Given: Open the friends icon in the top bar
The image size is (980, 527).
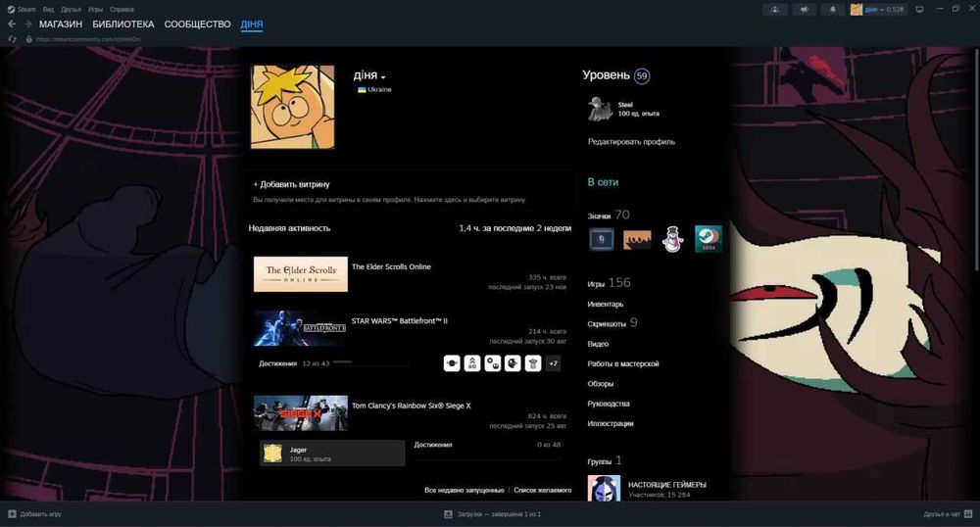Looking at the screenshot, I should [x=775, y=10].
